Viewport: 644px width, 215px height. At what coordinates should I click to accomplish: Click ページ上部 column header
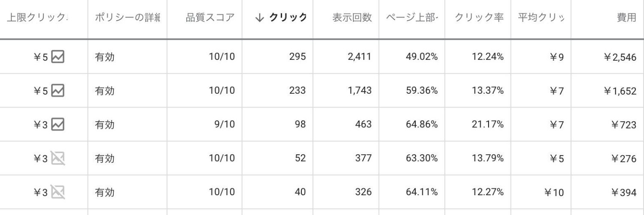(412, 18)
